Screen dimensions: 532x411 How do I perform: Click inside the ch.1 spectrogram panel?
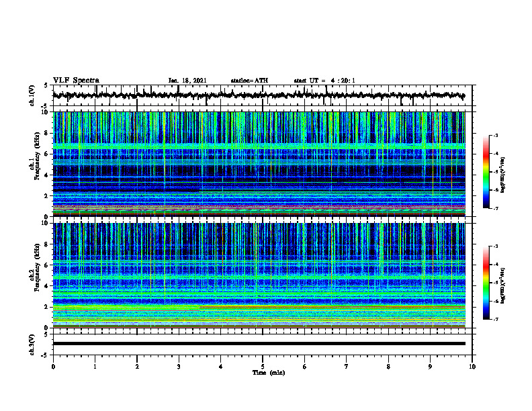[259, 164]
